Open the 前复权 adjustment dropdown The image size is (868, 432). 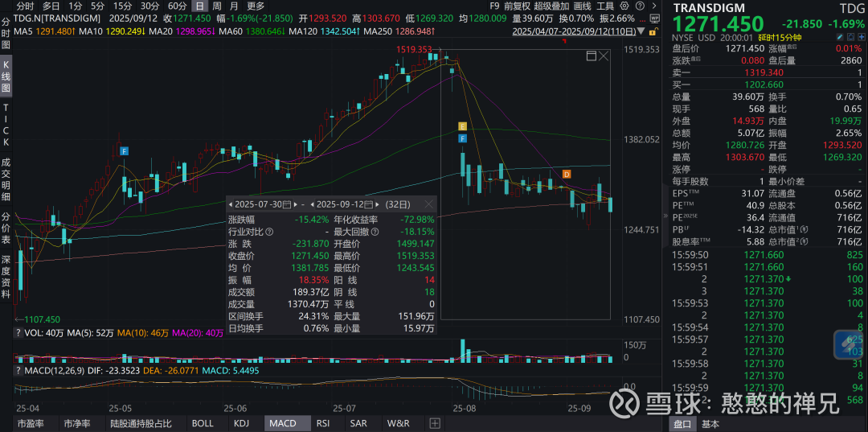tap(517, 6)
